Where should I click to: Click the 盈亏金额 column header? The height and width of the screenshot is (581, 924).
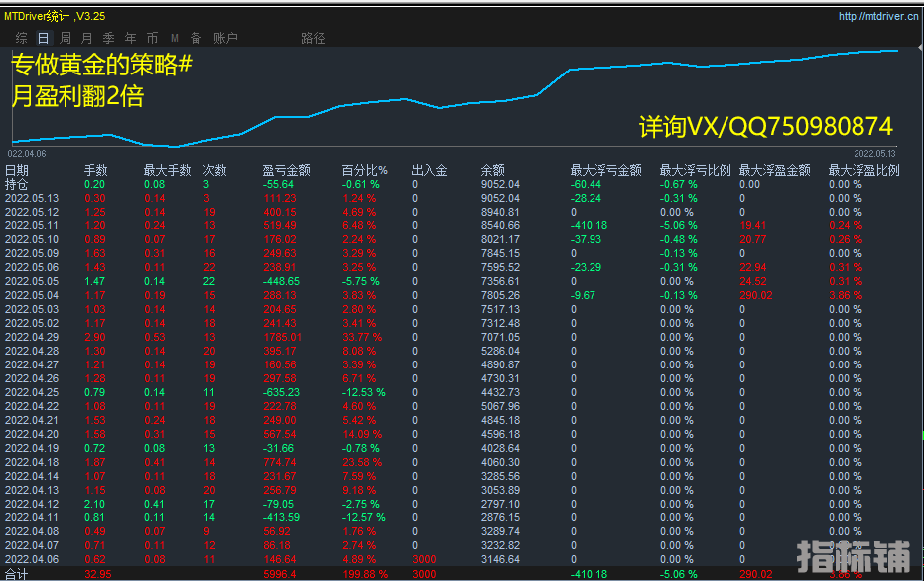click(x=287, y=171)
